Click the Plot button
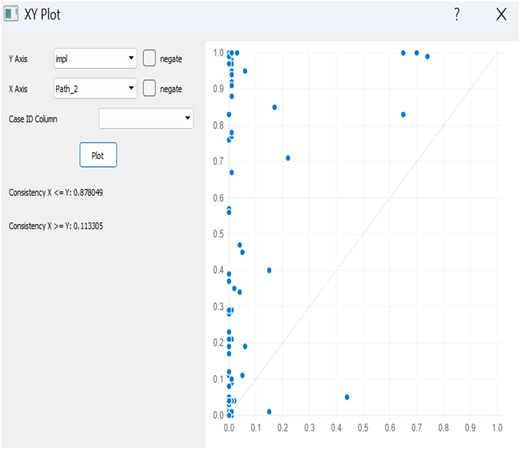 [x=98, y=155]
